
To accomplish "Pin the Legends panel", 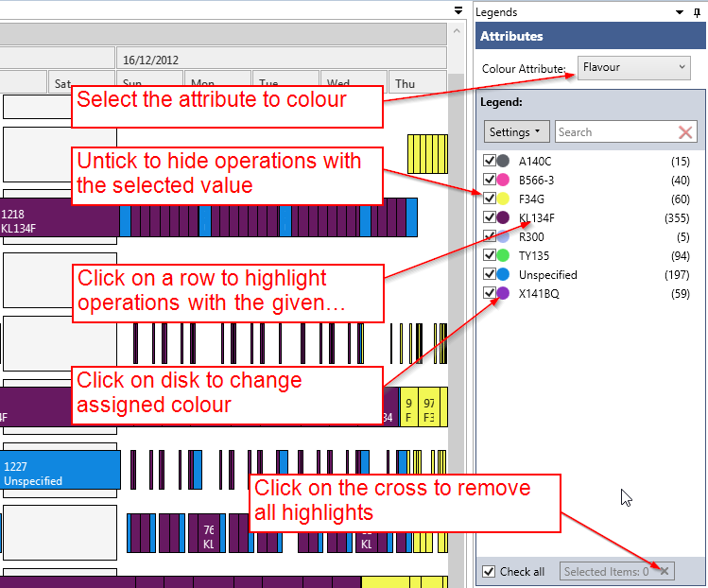I will click(x=698, y=12).
